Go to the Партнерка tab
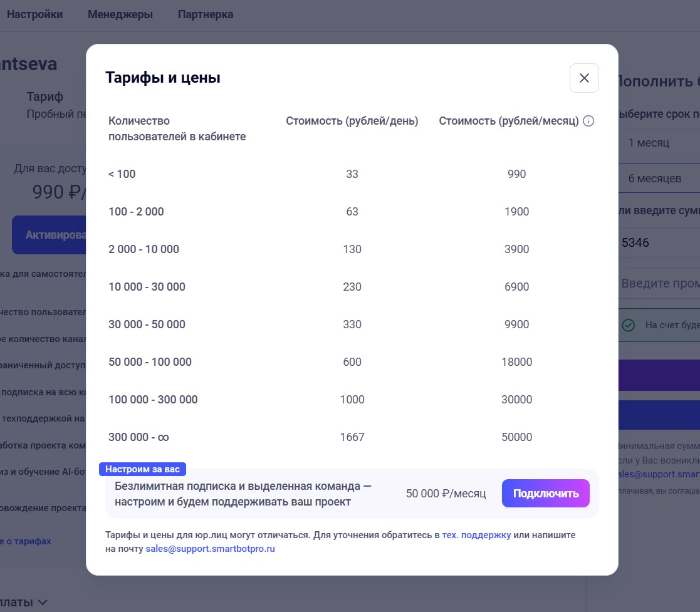700x612 pixels. click(206, 14)
